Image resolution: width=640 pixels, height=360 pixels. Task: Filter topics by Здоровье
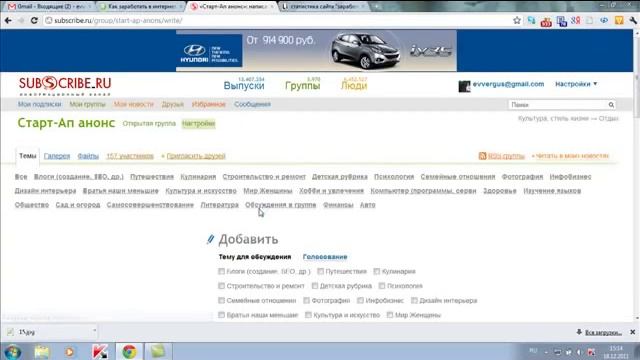(500, 191)
